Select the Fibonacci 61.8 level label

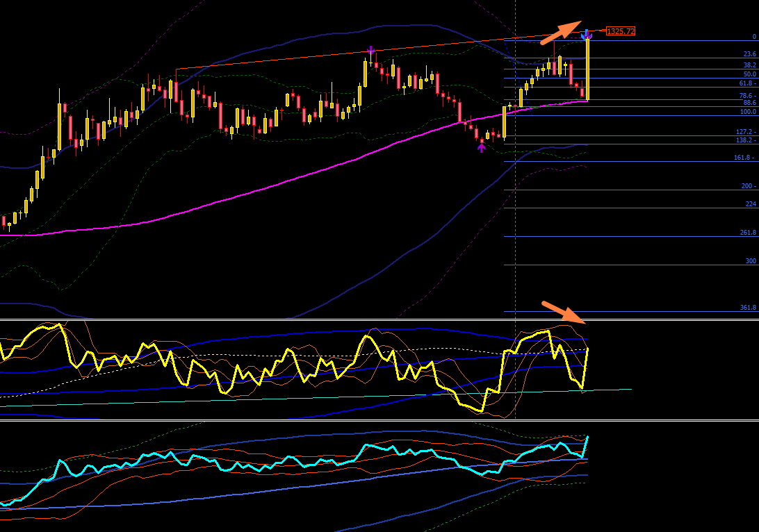pyautogui.click(x=748, y=83)
